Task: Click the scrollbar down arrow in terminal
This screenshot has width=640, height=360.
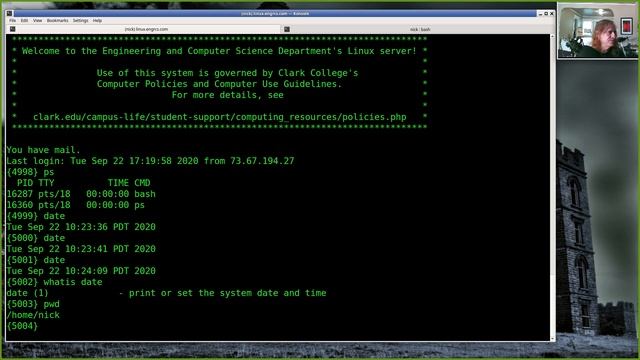Action: [x=552, y=338]
